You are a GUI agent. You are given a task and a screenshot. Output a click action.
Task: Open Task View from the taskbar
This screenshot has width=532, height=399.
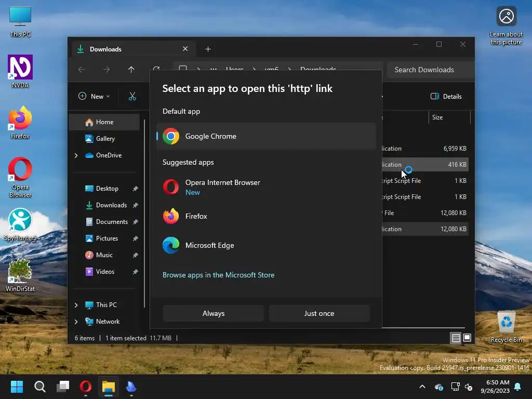pos(63,387)
